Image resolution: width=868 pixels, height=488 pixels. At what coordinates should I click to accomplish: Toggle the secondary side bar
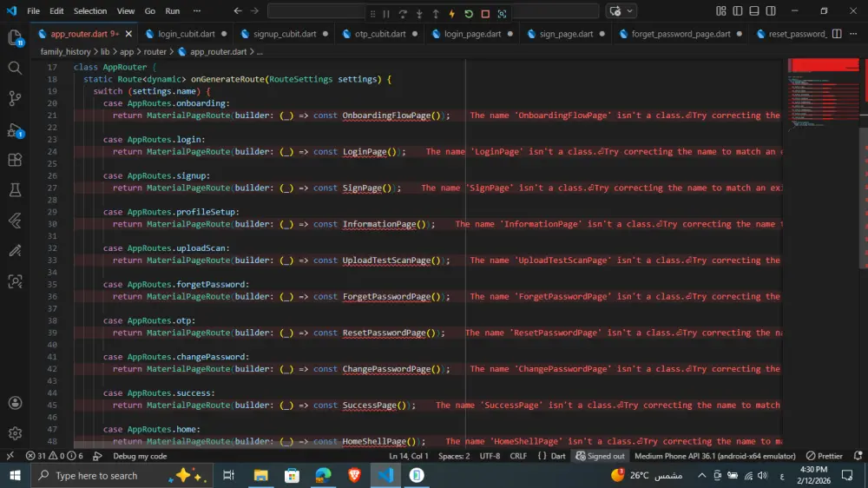(771, 10)
